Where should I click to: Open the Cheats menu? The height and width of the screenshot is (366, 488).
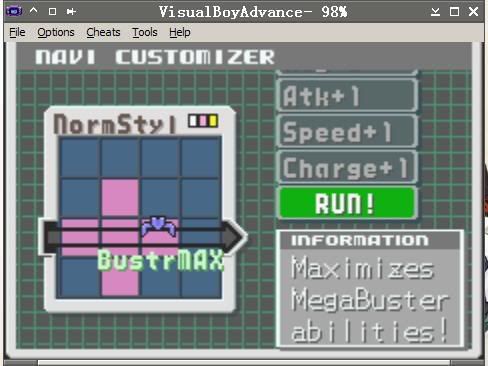[103, 32]
